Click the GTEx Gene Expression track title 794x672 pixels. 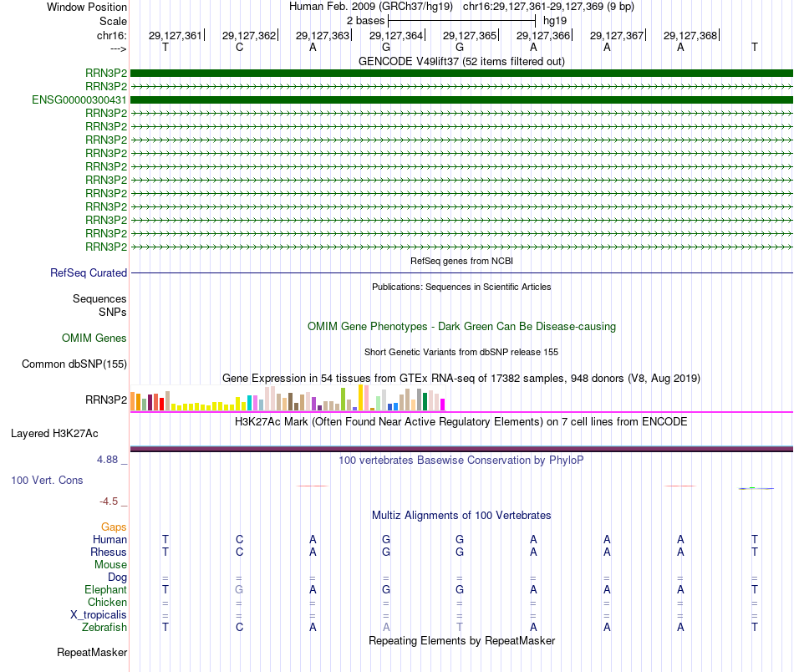pos(461,379)
